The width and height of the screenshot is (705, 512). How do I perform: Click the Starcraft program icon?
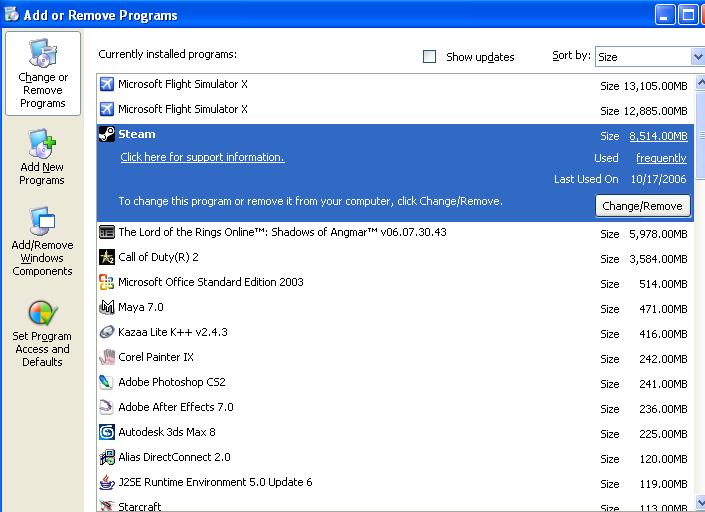[107, 506]
